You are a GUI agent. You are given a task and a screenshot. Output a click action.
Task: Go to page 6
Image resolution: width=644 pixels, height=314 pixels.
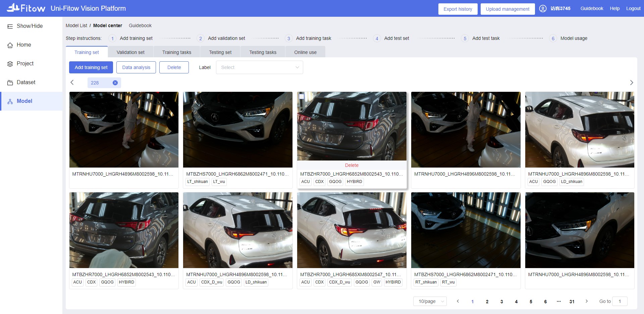pos(545,301)
